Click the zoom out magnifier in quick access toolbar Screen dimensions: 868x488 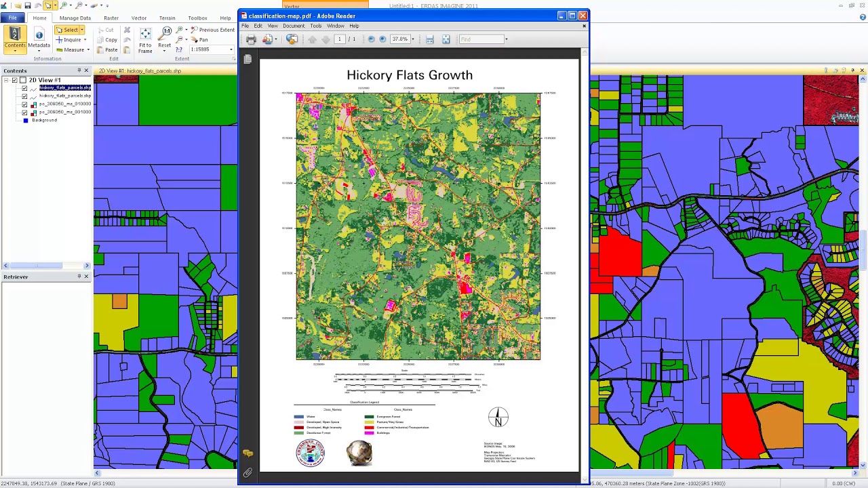pos(79,6)
